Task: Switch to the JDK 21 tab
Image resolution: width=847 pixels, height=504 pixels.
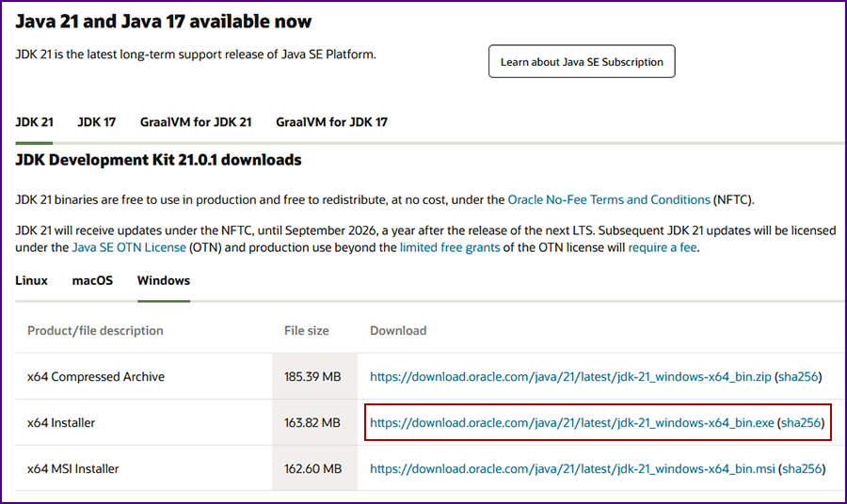Action: click(x=34, y=122)
